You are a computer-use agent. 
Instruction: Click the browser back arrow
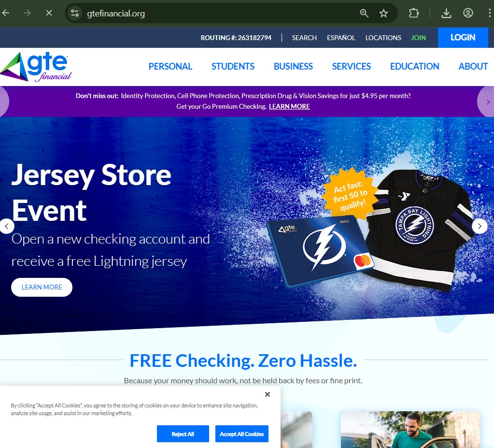[x=6, y=13]
